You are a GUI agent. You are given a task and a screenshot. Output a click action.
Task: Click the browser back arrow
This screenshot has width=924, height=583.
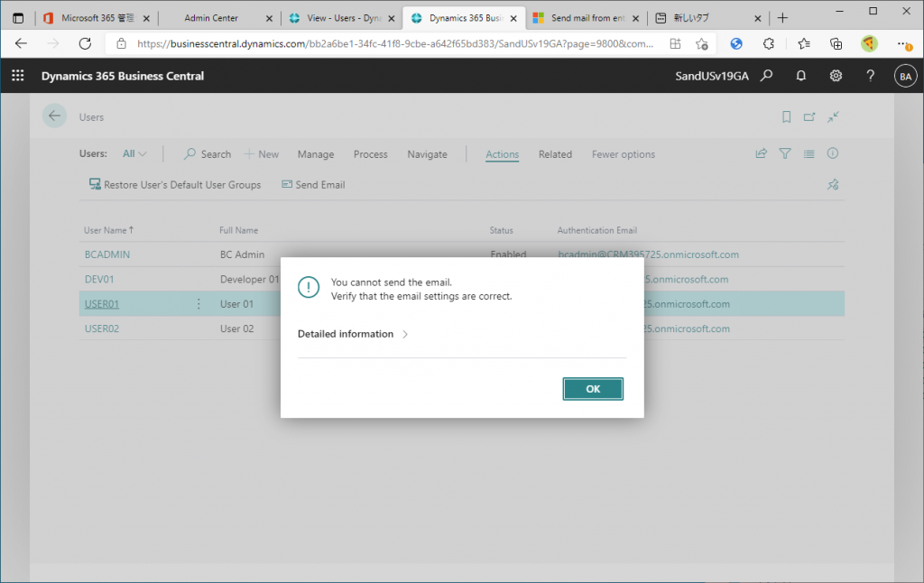coord(22,43)
